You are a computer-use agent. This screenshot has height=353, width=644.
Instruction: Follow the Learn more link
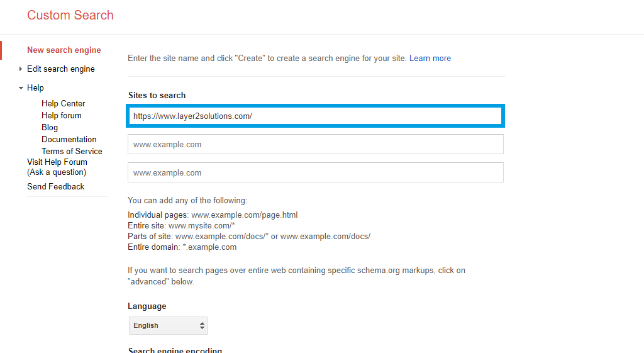pyautogui.click(x=430, y=59)
